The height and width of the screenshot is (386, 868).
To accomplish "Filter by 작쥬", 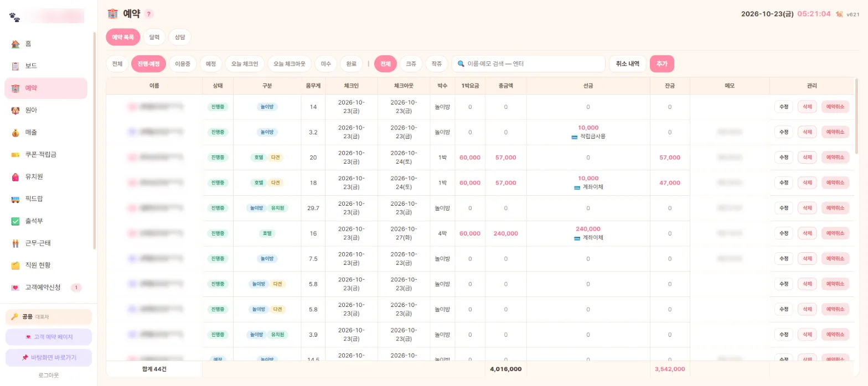I will click(437, 64).
